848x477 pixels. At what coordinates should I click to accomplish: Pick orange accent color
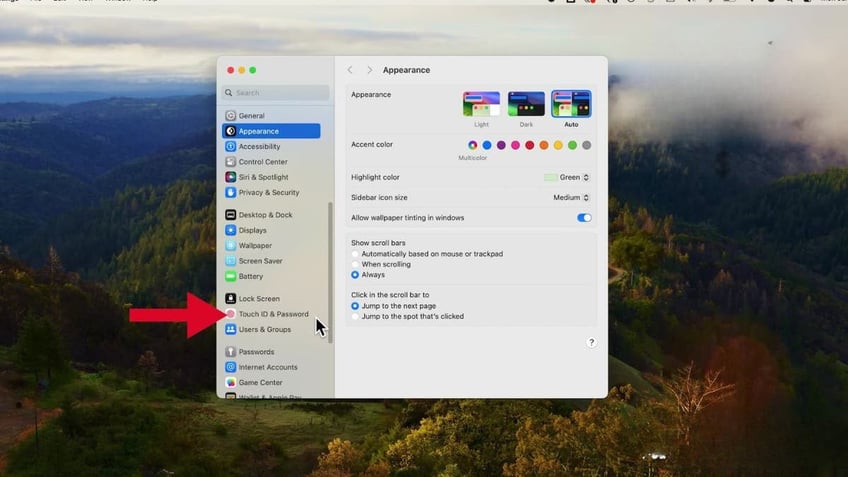click(544, 145)
